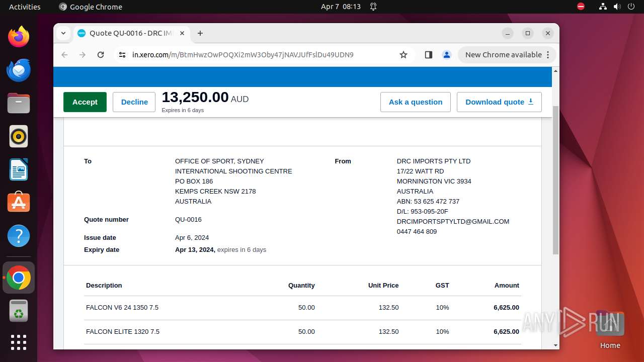The image size is (644, 362).
Task: Click the scrollbar up arrow
Action: tap(555, 71)
